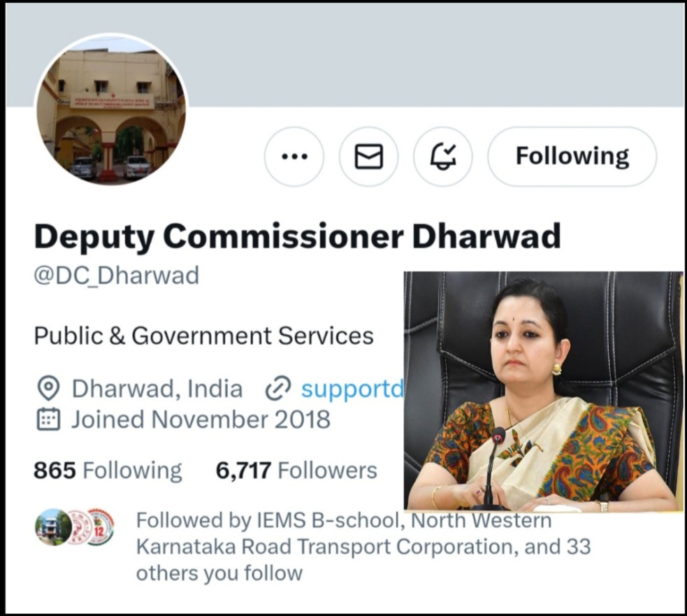Click the Public & Government Services category label

pos(204,336)
